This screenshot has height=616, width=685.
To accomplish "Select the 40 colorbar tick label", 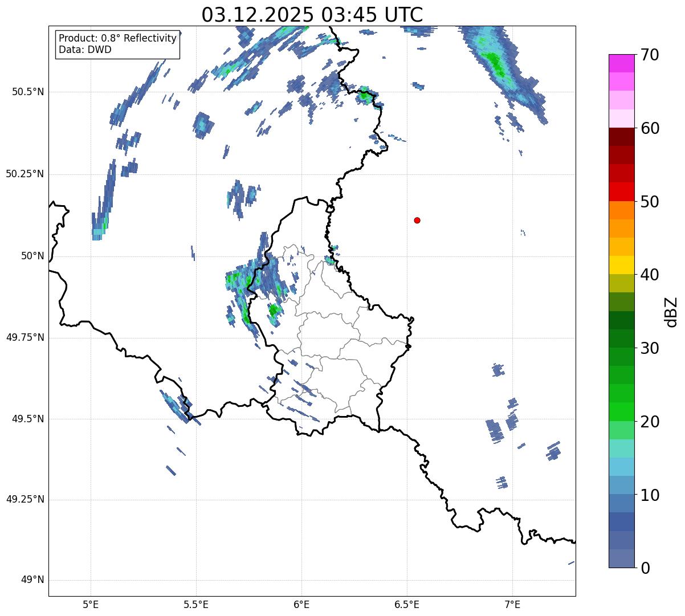I will coord(649,275).
